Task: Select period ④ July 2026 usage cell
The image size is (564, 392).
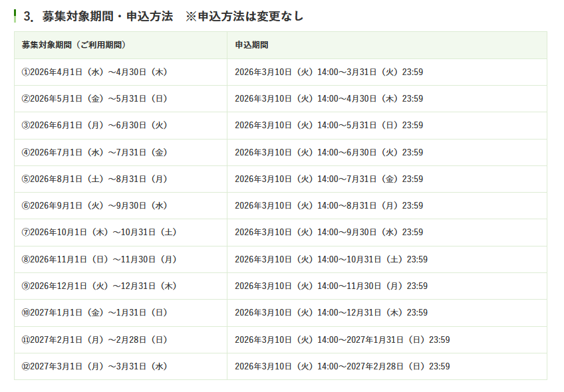Action: pos(94,152)
